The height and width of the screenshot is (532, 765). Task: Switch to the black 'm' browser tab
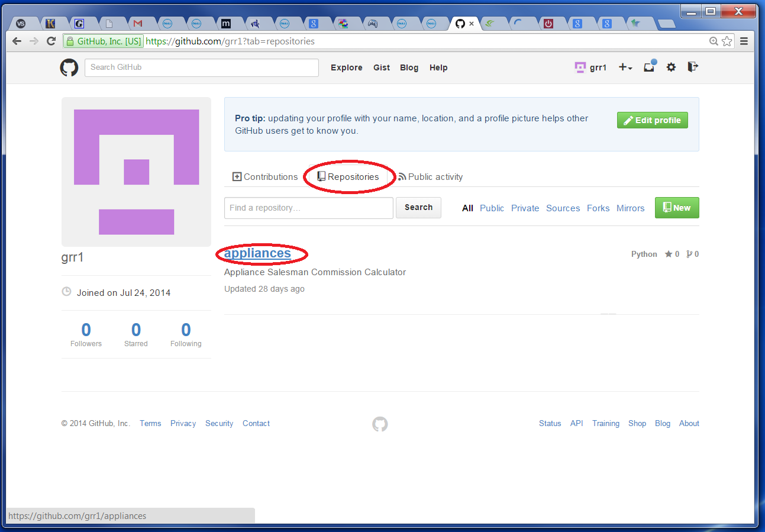tap(225, 24)
